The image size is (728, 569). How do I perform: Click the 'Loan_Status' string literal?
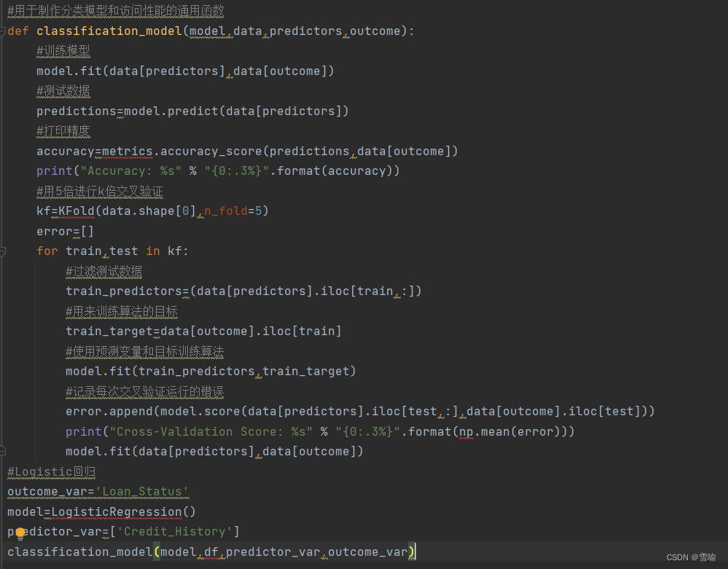click(x=142, y=491)
